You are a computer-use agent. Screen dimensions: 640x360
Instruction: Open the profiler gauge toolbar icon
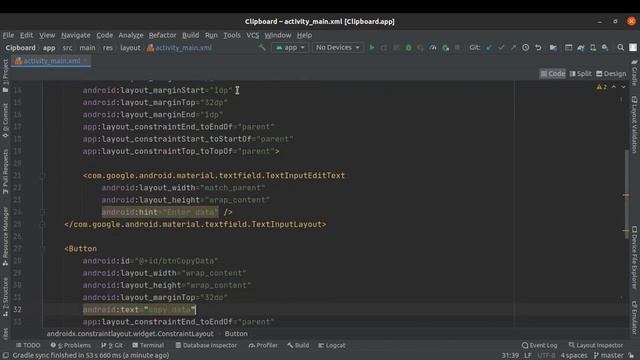click(x=433, y=48)
